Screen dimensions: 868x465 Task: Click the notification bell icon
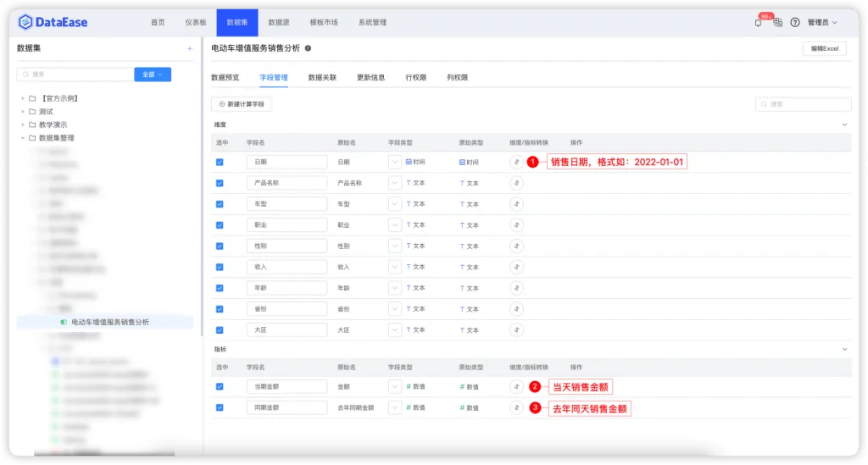pos(758,23)
